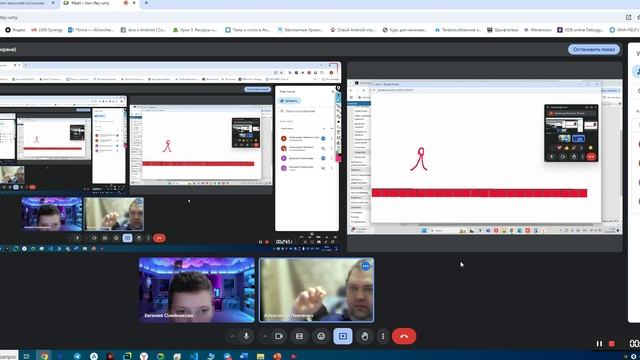Open the Themes and styles bookmark
This screenshot has height=360, width=640.
[248, 30]
